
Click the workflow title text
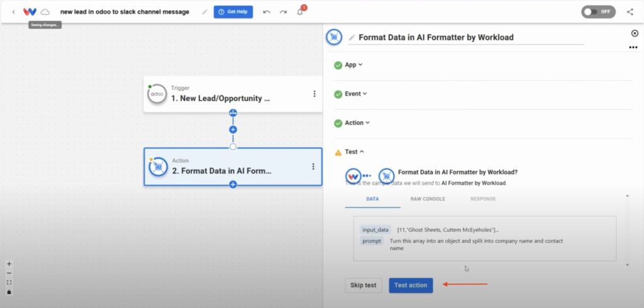pos(125,12)
